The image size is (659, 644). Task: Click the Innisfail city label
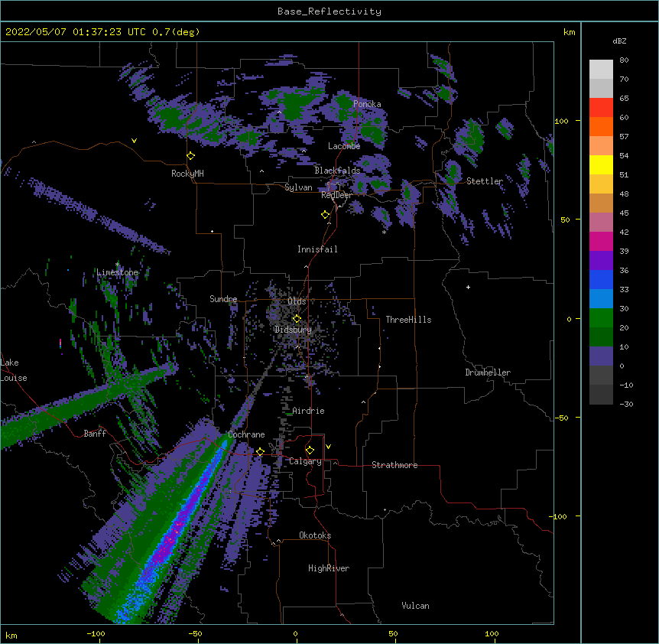point(317,249)
